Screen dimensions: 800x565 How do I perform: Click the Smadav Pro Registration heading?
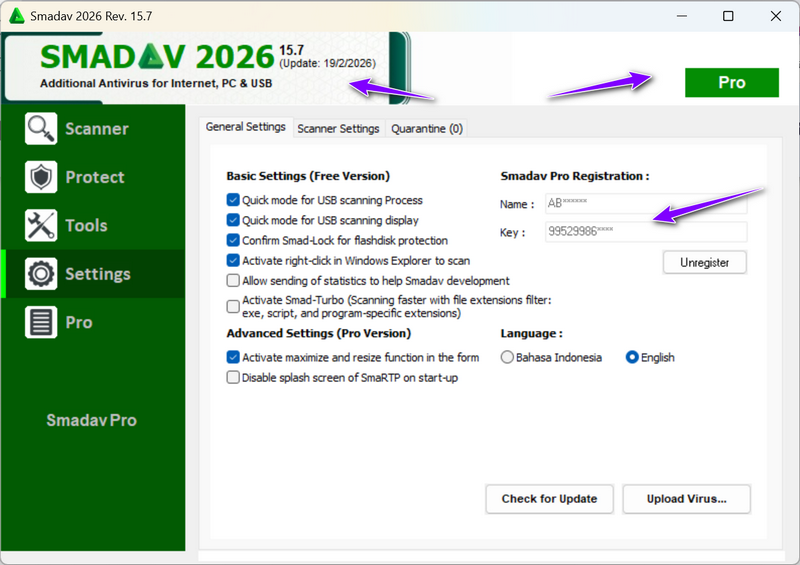574,176
